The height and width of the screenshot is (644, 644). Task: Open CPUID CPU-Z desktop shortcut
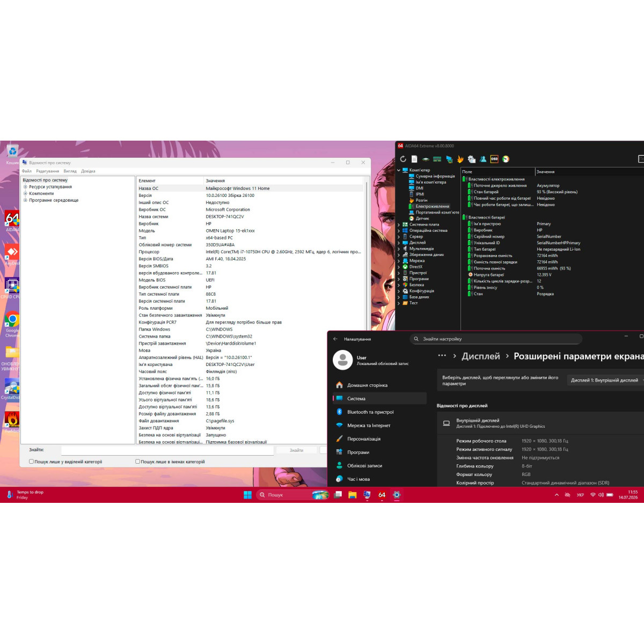[x=12, y=288]
